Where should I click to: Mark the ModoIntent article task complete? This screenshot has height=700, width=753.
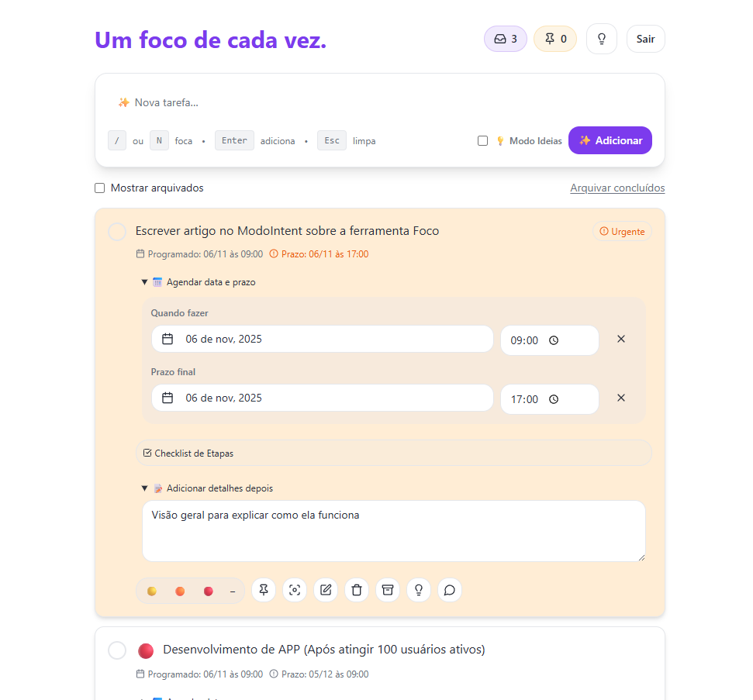pos(117,231)
